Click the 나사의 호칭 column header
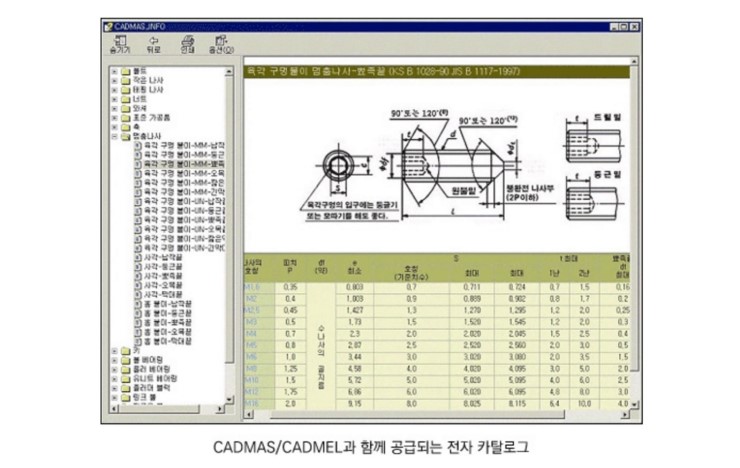 (252, 267)
